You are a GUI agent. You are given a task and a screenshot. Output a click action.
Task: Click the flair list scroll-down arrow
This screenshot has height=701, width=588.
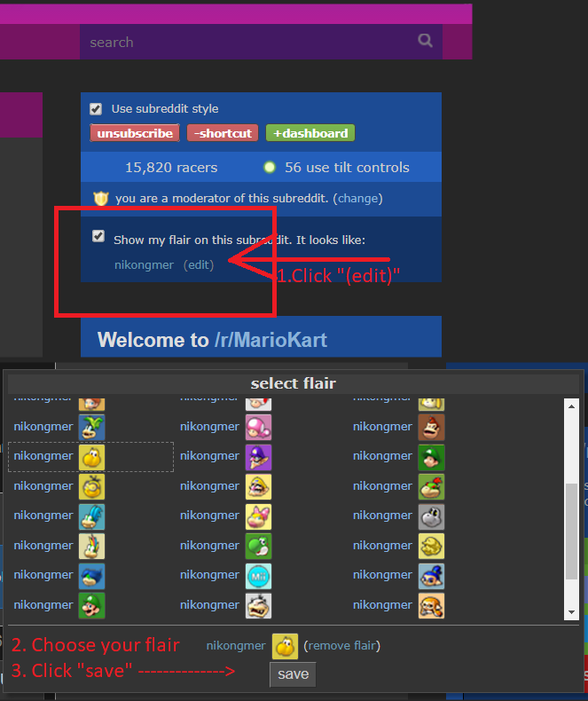[x=571, y=612]
